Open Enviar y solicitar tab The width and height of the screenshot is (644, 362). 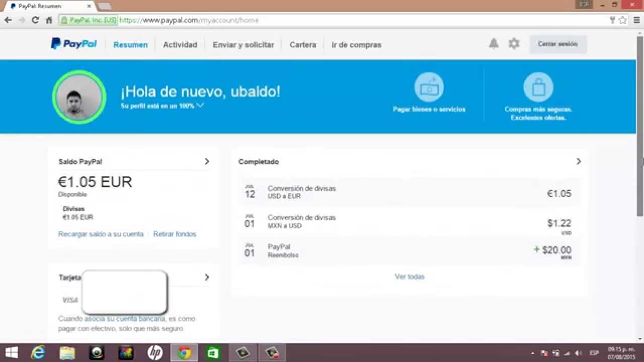tap(244, 45)
